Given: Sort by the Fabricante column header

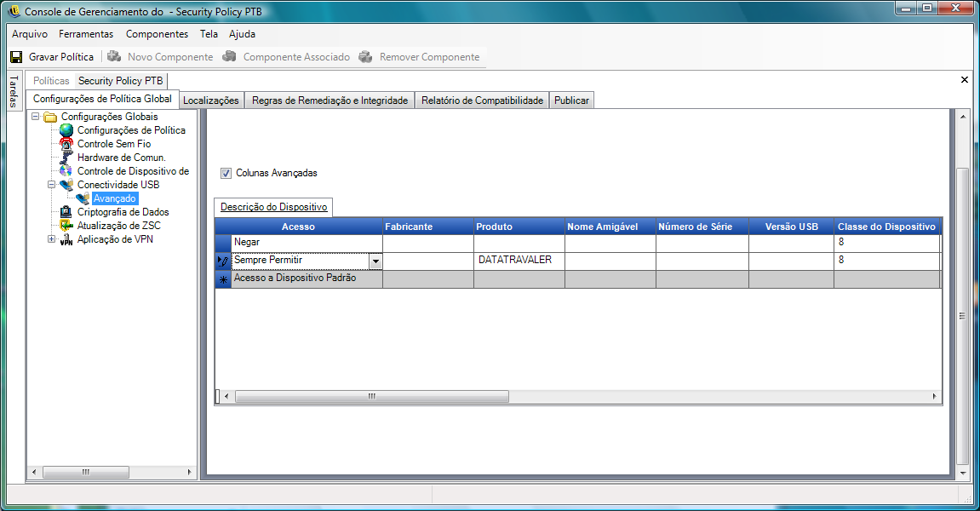Looking at the screenshot, I should (x=428, y=227).
